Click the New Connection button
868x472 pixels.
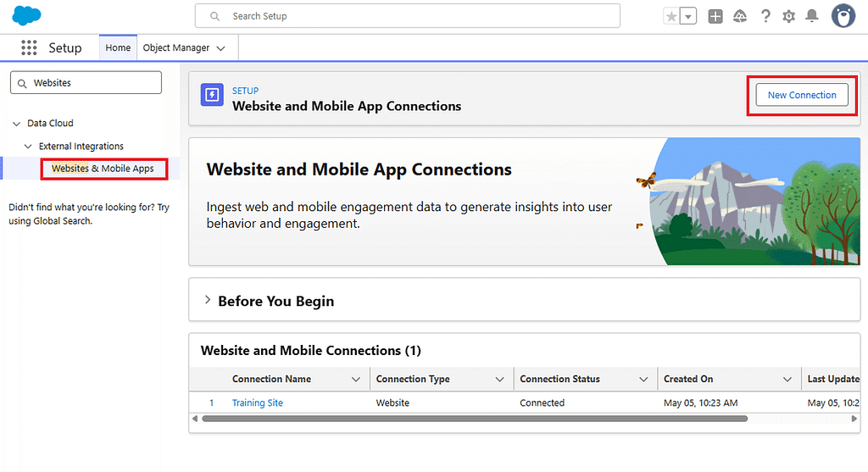click(802, 95)
